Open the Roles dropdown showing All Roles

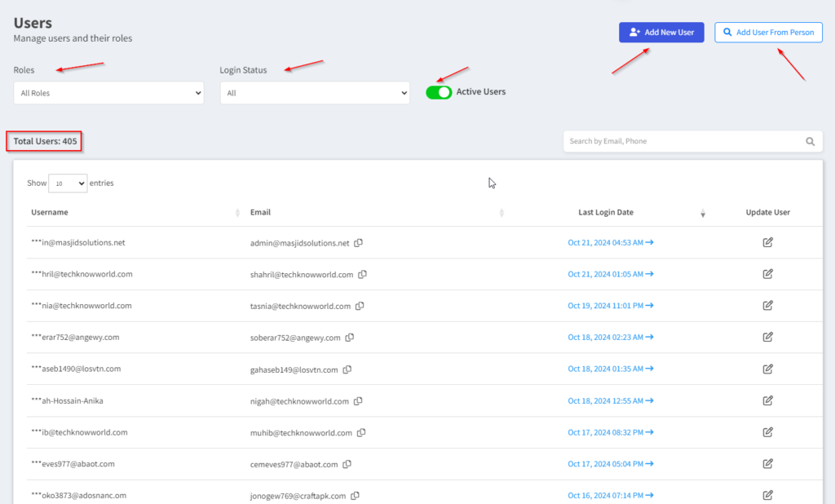(x=108, y=93)
